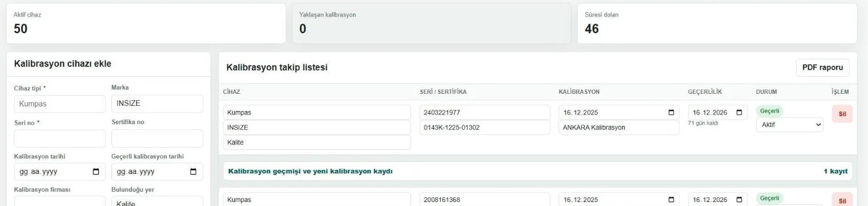868x206 pixels.
Task: Click the PDF raporu button
Action: pos(822,68)
